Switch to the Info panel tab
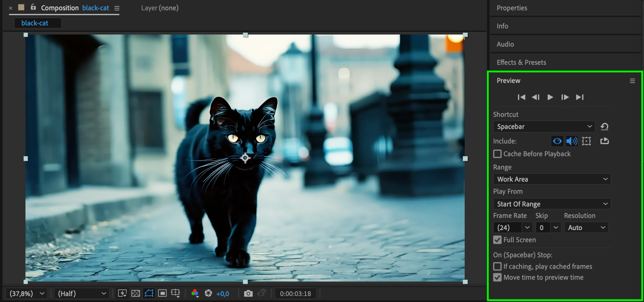Screen dimensions: 644x302 tap(502, 26)
